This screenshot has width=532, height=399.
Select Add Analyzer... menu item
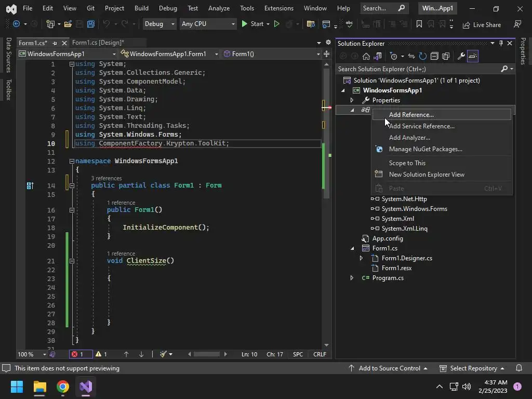point(442,138)
